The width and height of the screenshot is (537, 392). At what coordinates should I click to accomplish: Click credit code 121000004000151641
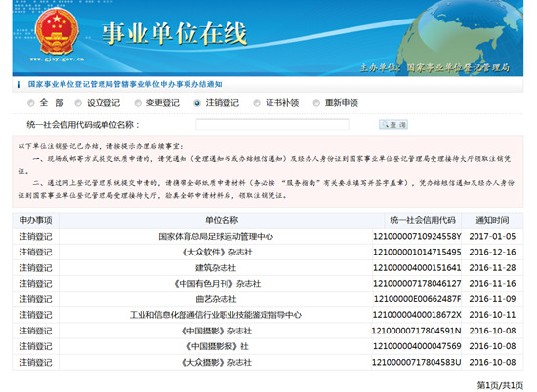tap(417, 268)
